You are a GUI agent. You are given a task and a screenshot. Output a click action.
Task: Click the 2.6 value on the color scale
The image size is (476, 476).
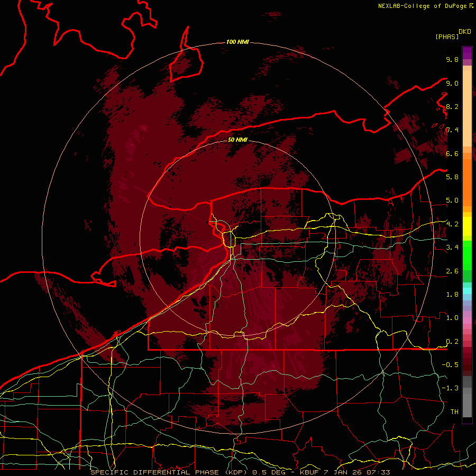[x=452, y=271]
